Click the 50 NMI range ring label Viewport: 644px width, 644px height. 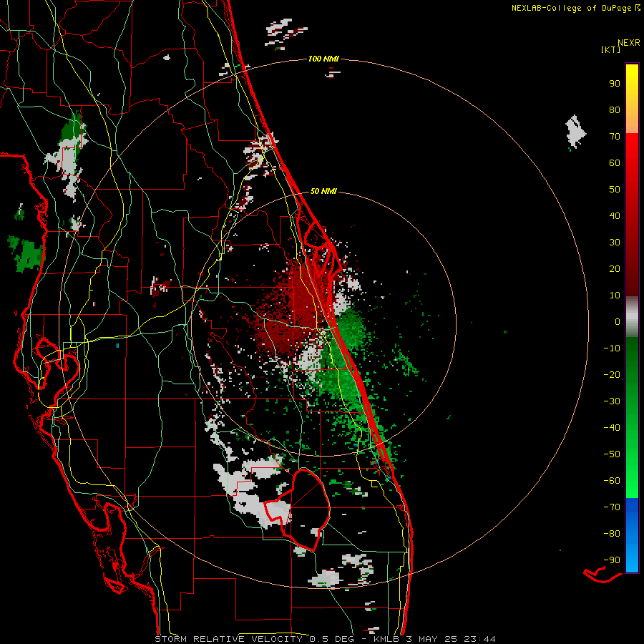(x=323, y=191)
